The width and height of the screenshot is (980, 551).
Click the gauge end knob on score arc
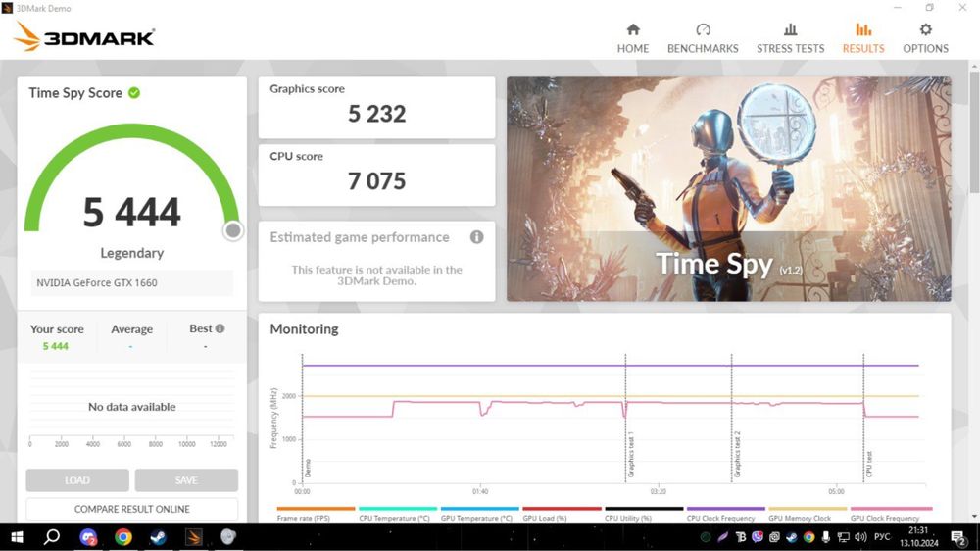click(233, 230)
